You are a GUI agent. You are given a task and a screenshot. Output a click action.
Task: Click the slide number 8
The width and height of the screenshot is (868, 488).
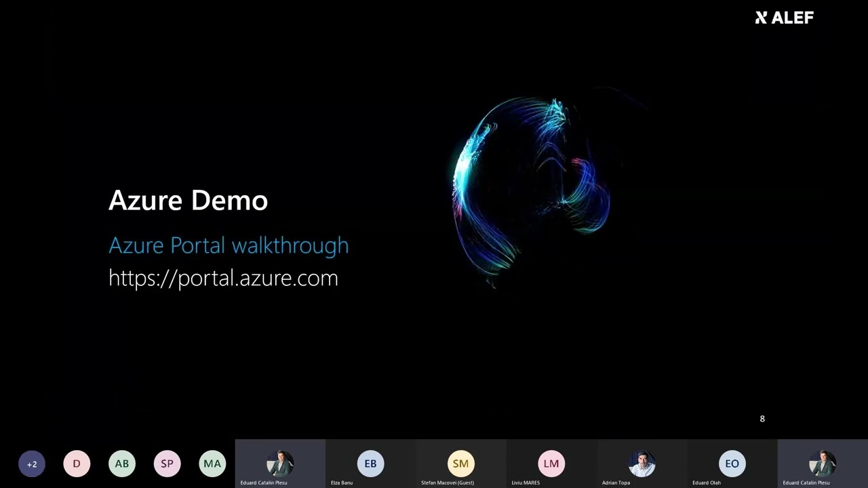(x=762, y=419)
